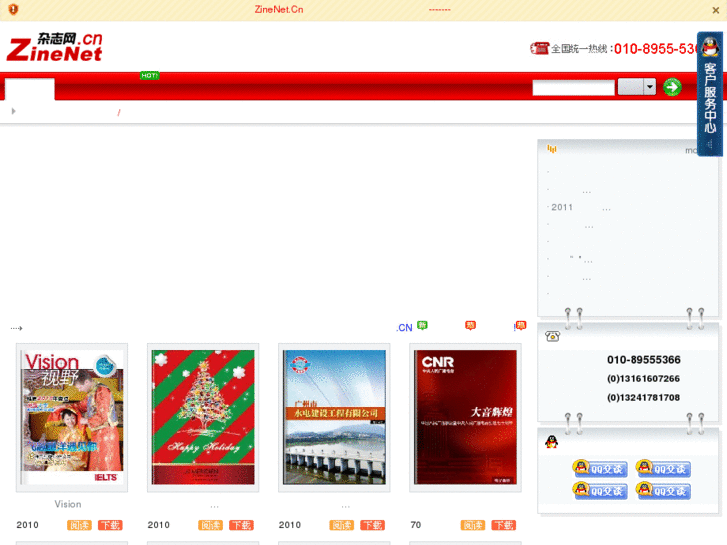Click the shield icon in notification bar
727x545 pixels.
click(13, 9)
